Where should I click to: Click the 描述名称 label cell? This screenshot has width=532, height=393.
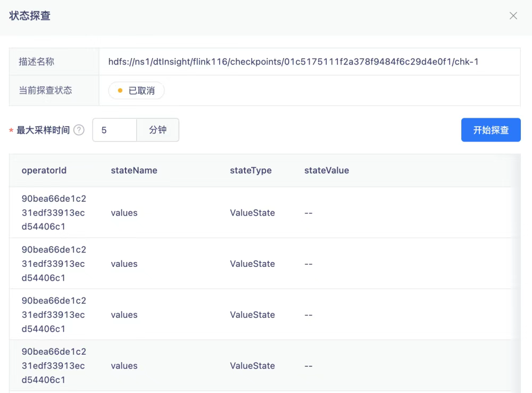(x=37, y=62)
